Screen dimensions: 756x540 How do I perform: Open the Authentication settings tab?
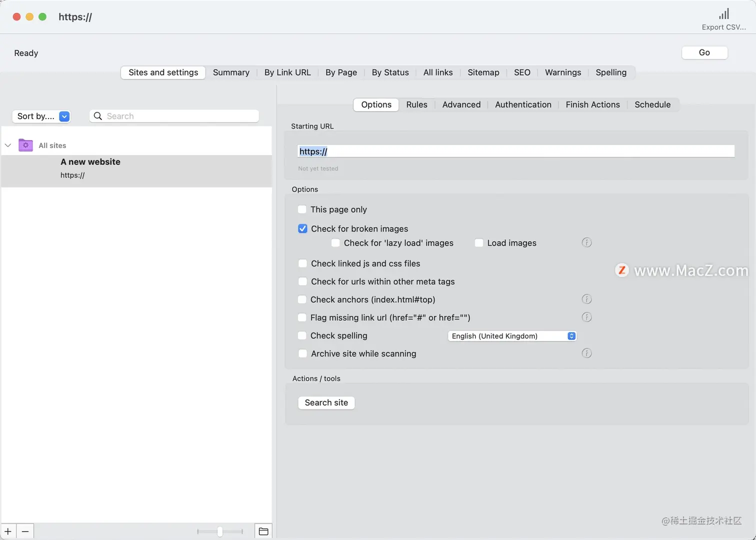point(523,104)
